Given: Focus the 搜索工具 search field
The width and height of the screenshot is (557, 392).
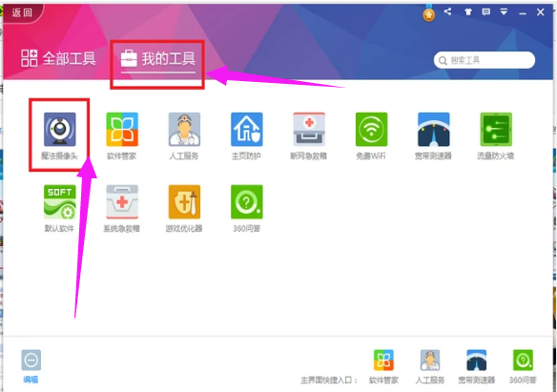Looking at the screenshot, I should click(485, 60).
